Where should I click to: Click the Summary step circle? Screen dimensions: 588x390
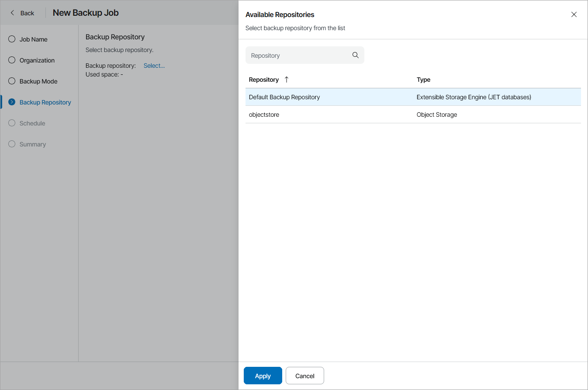point(12,144)
